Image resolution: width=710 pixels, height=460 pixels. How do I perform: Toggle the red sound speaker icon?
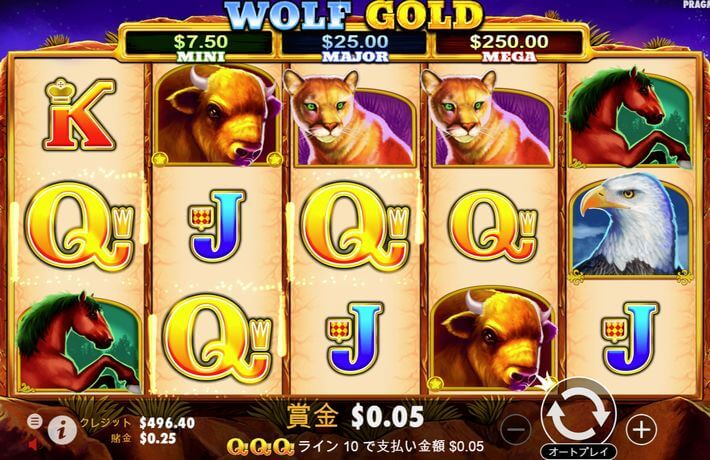pyautogui.click(x=33, y=445)
